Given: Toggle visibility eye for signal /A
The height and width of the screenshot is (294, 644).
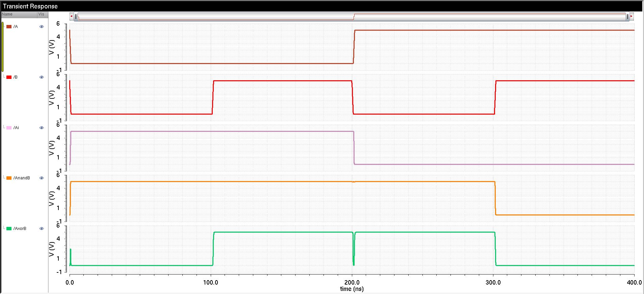Looking at the screenshot, I should [x=42, y=27].
